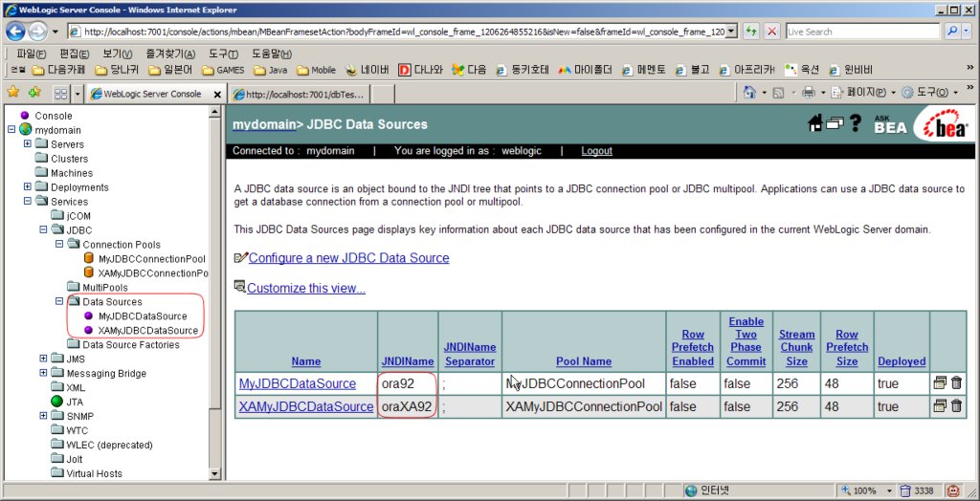Collapse the Services tree node
980x501 pixels.
tap(28, 202)
